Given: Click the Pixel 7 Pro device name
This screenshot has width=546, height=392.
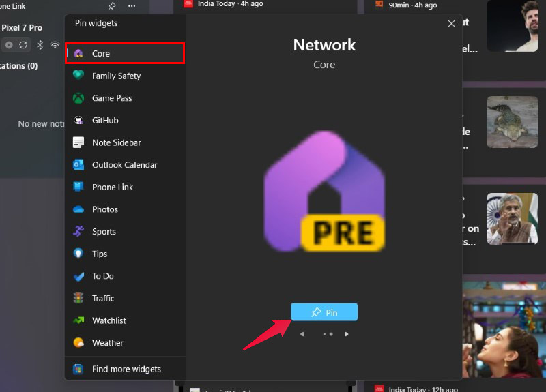Looking at the screenshot, I should tap(22, 27).
